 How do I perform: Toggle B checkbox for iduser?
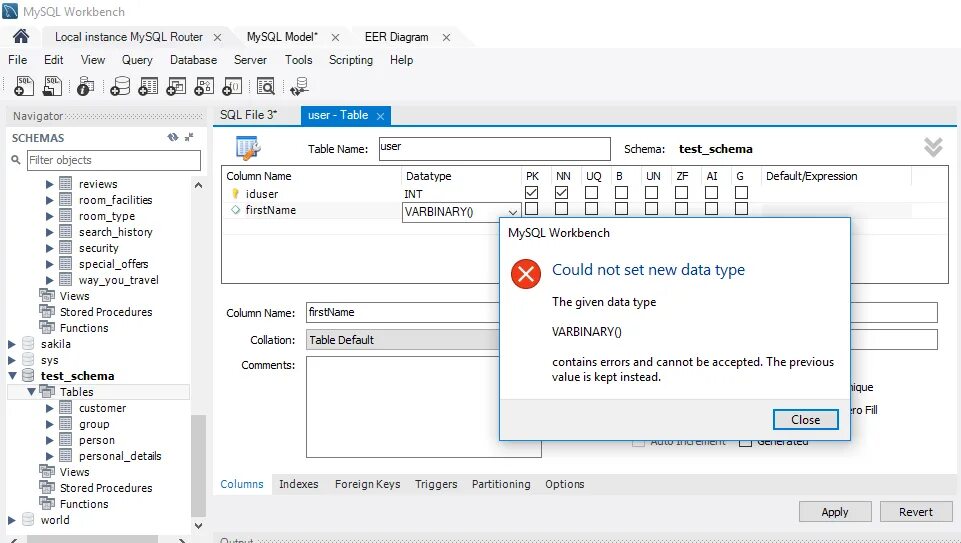tap(621, 192)
